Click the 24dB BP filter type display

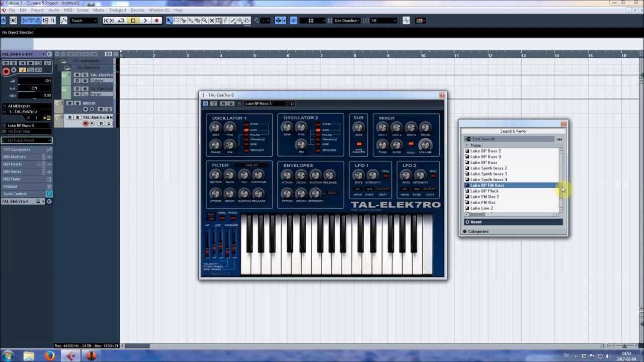[x=251, y=165]
